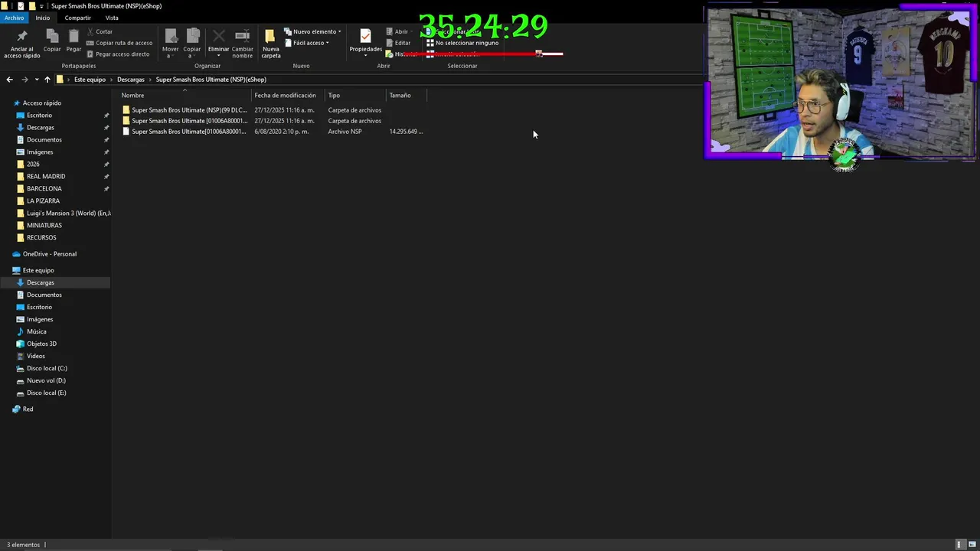Expand breadcrumb chevron after Descargas
This screenshot has width=980, height=551.
(x=150, y=80)
